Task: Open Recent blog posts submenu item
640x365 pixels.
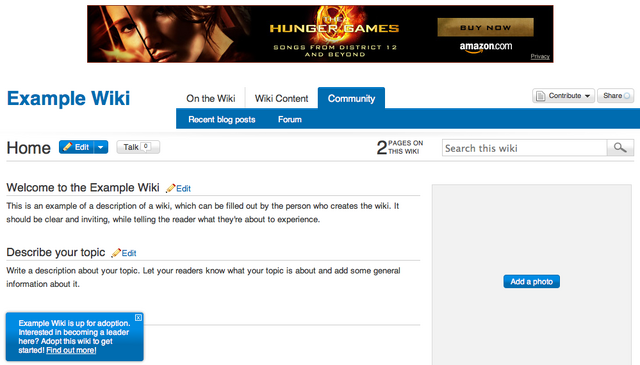Action: click(222, 120)
